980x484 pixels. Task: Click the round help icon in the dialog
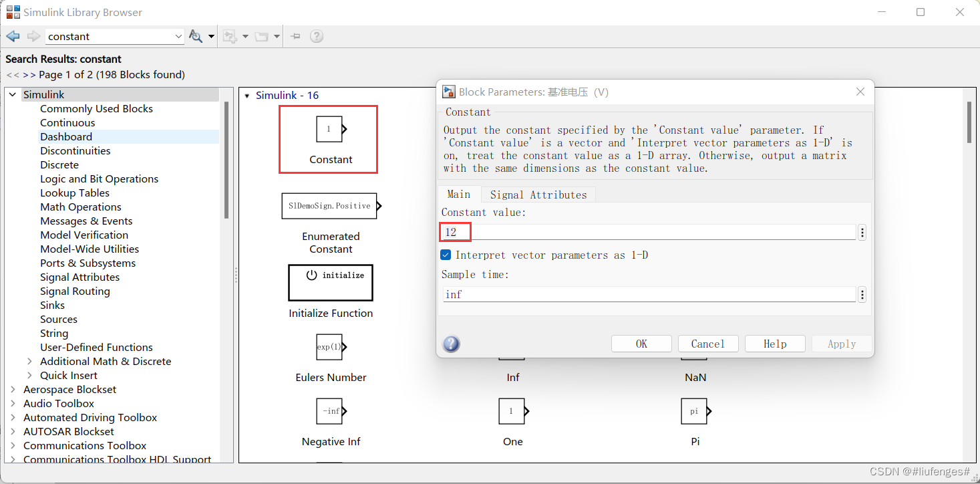pos(452,344)
